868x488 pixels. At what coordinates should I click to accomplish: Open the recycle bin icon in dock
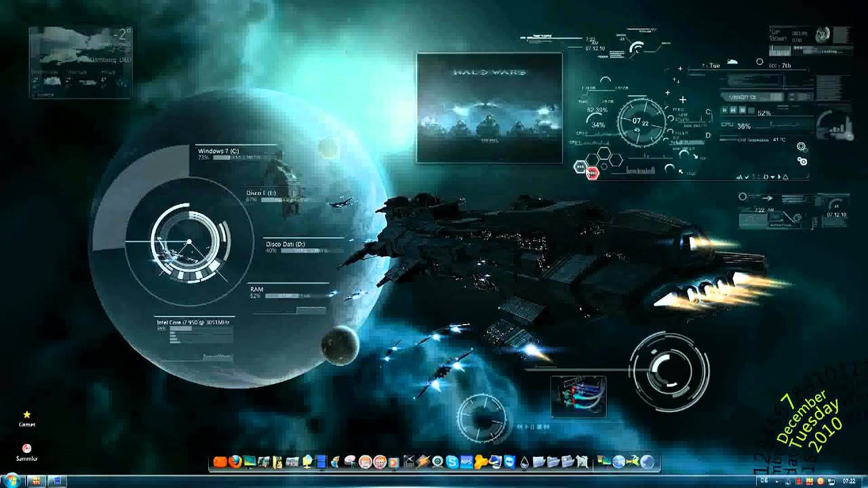tap(582, 462)
